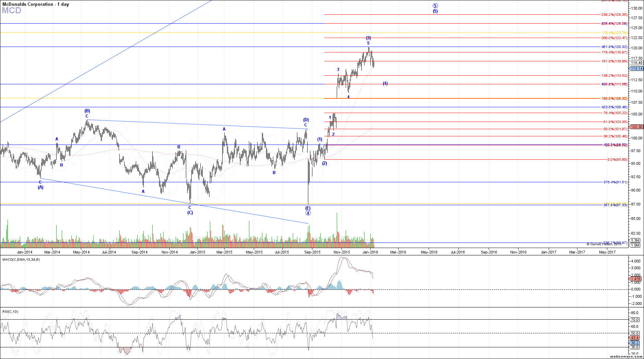Click the 376.4%(91.51) extension label

(x=615, y=182)
